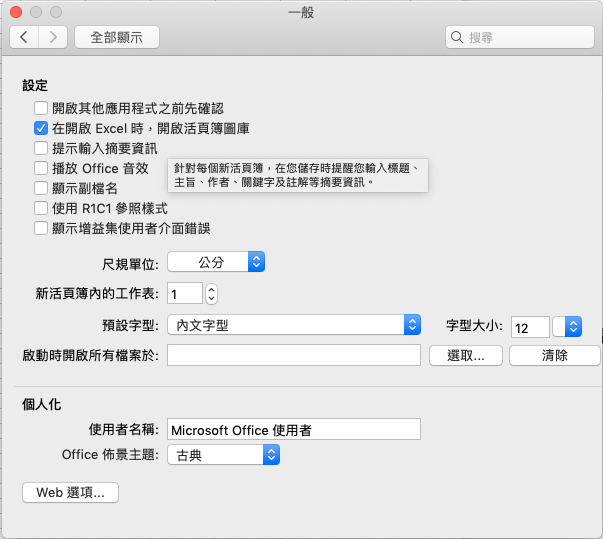603x539 pixels.
Task: Click the 選取... button
Action: [466, 356]
